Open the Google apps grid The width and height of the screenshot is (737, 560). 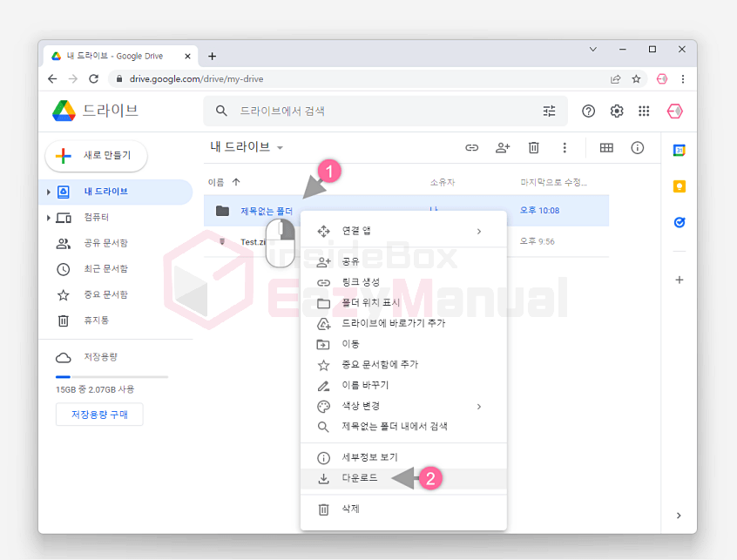[644, 111]
